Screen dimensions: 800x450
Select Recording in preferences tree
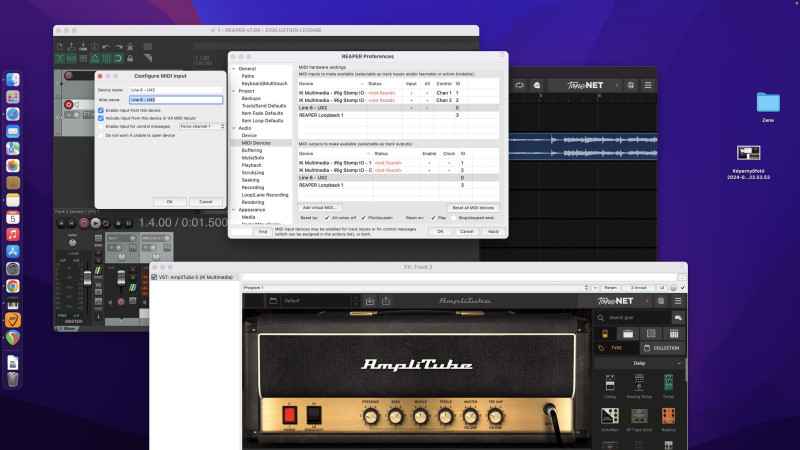(253, 187)
